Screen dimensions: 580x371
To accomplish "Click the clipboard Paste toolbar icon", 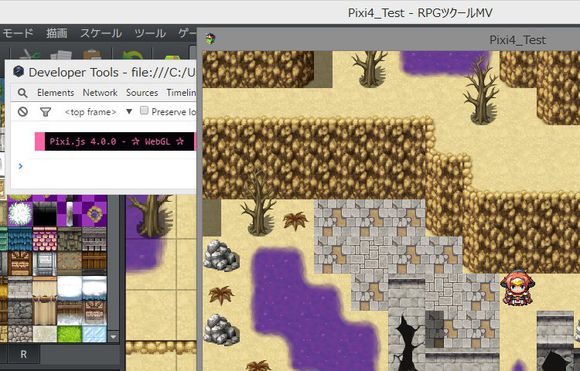I will click(x=92, y=55).
